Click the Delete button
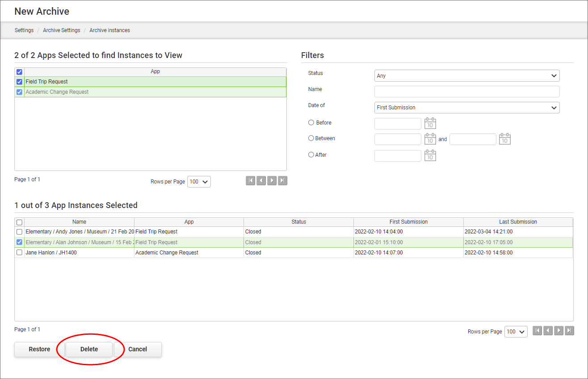Image resolution: width=588 pixels, height=379 pixels. point(89,350)
